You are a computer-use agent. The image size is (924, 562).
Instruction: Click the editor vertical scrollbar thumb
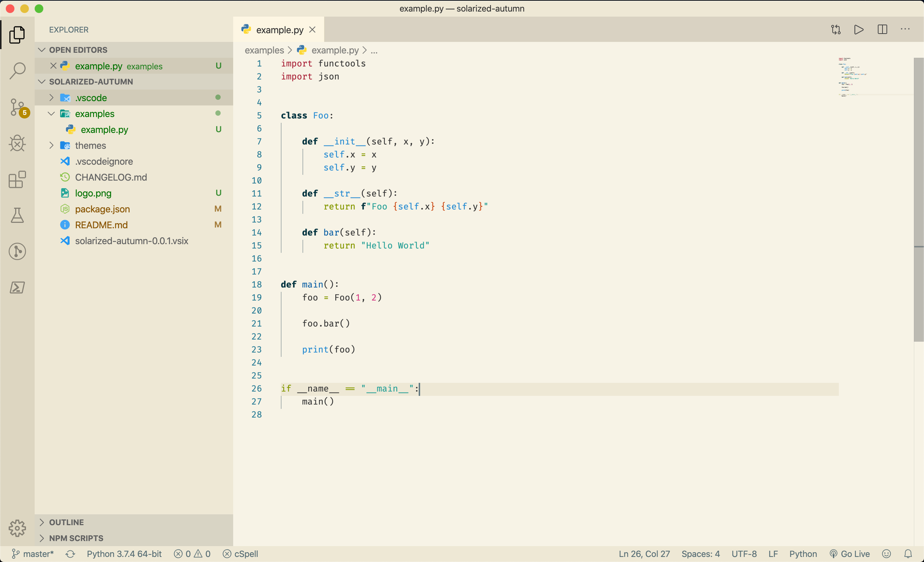(x=918, y=200)
